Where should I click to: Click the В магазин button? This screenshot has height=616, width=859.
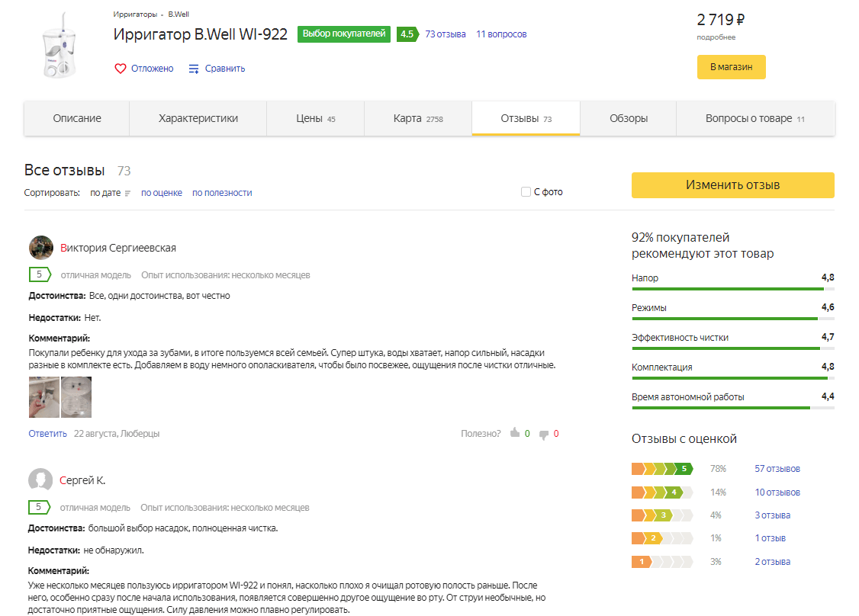point(732,67)
